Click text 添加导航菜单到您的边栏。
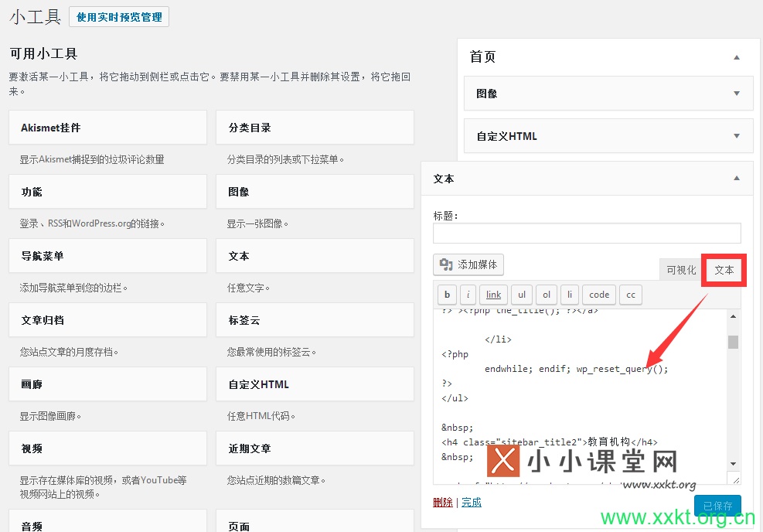The width and height of the screenshot is (763, 532). [73, 288]
